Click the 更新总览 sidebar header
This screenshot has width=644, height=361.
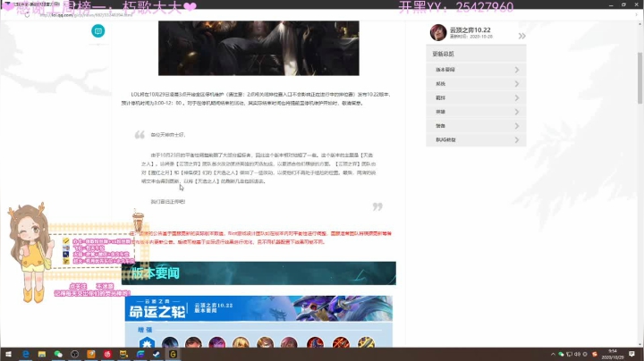[x=476, y=54]
